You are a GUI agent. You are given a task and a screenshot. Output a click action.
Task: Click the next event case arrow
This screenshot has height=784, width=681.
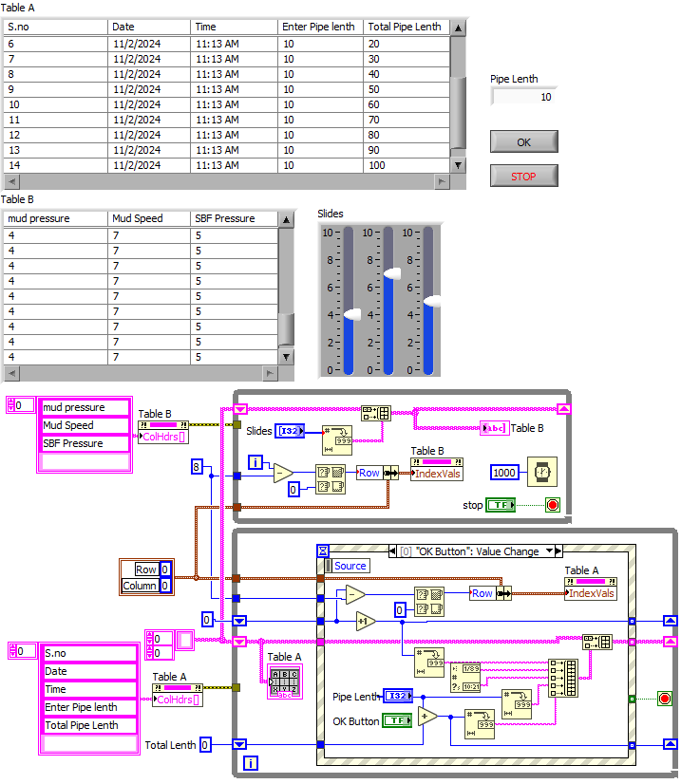click(558, 551)
